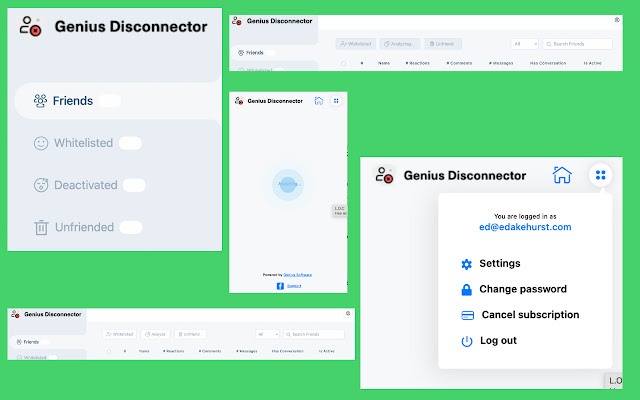
Task: Click the four-dot menu icon in the small Analyzing popup
Action: [336, 101]
